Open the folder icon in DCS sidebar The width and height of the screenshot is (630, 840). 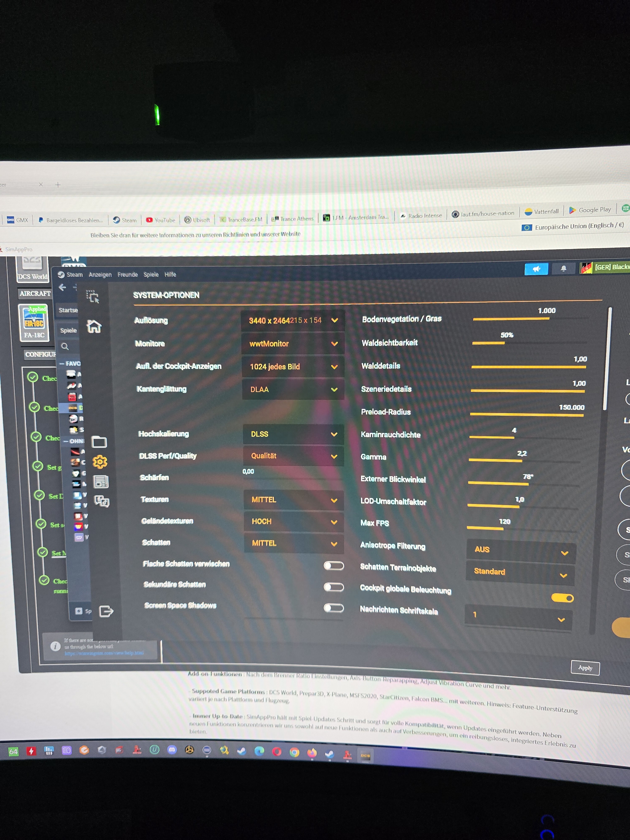pos(99,442)
